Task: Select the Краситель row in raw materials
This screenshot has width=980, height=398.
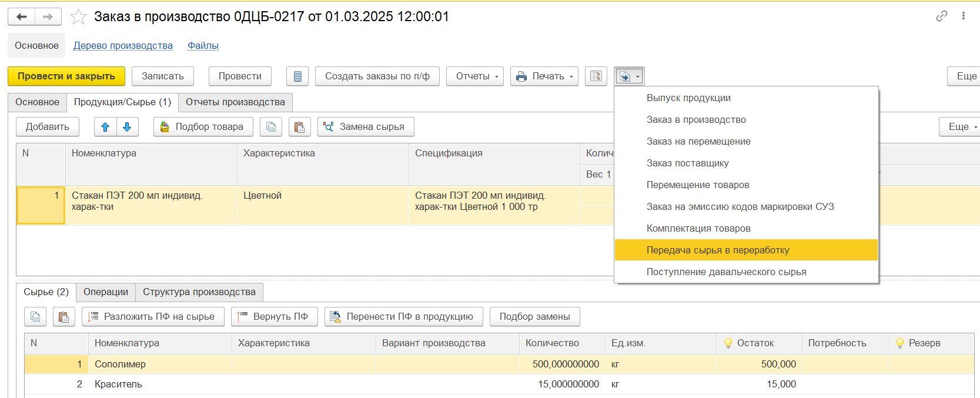Action: 118,384
